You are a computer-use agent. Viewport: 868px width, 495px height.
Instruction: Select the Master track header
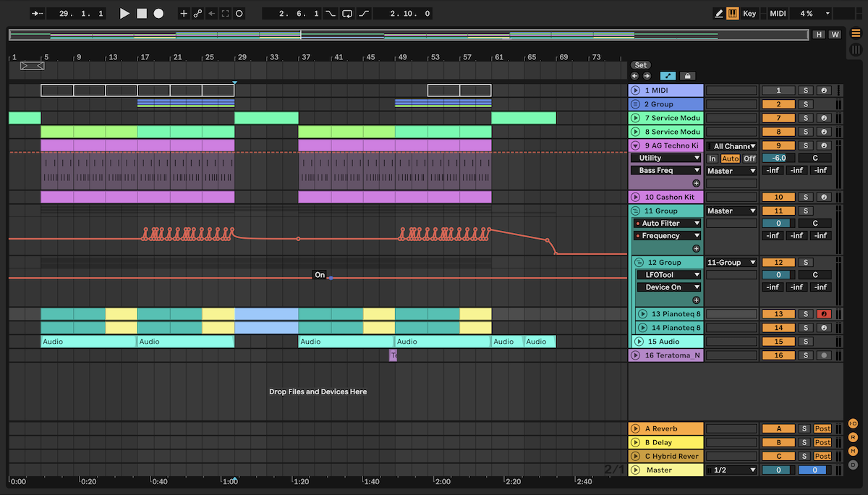665,470
